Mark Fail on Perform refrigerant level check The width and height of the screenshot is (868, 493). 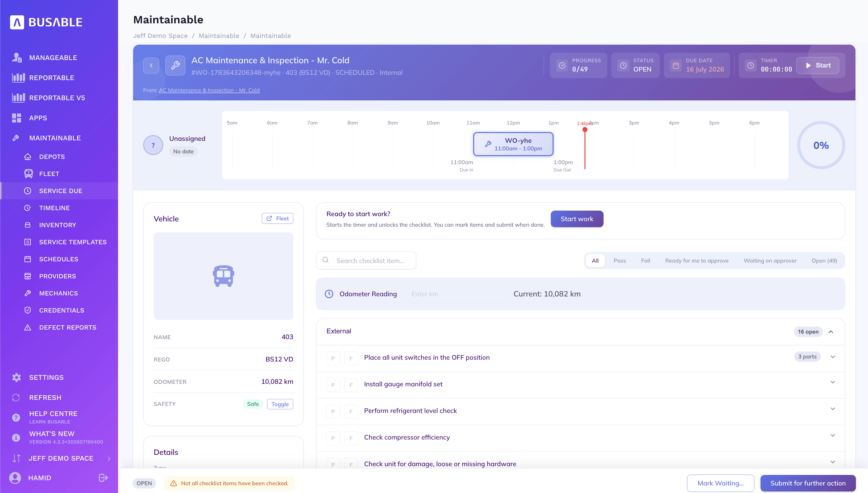point(351,411)
